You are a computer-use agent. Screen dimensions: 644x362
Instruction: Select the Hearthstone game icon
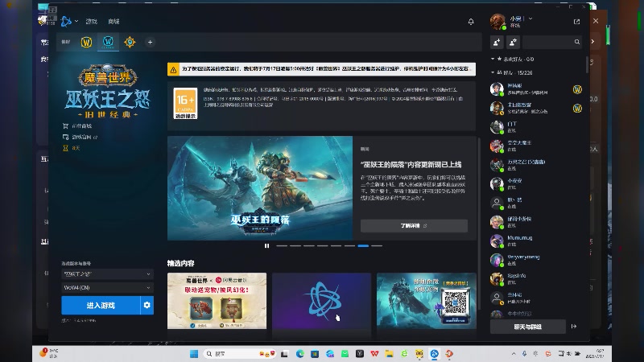pyautogui.click(x=130, y=42)
